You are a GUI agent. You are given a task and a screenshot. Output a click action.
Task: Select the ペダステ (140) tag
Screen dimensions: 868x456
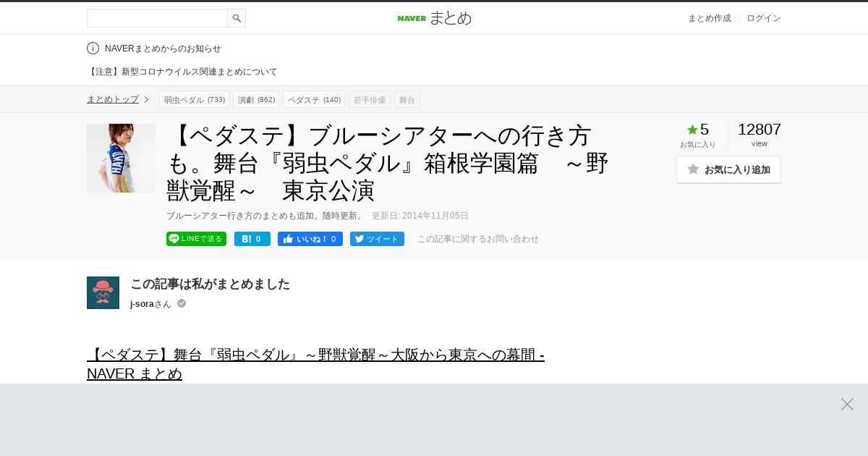[314, 99]
